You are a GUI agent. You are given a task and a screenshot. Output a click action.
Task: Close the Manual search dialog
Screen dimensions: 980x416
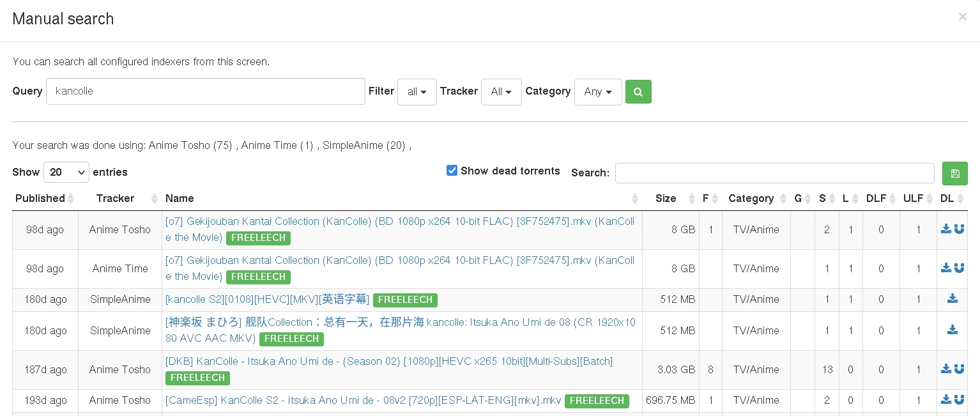click(962, 17)
